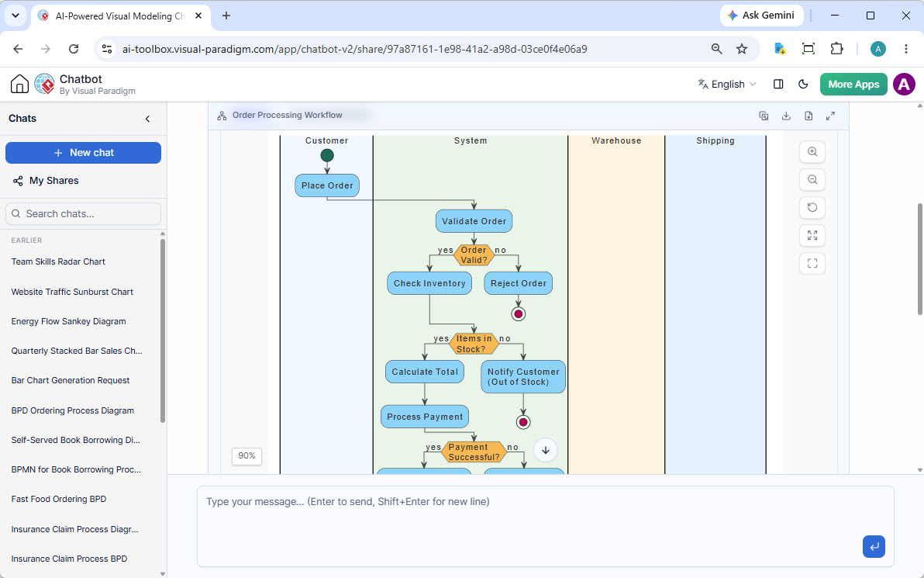Click the Calculate Total node
The image size is (924, 578).
(x=425, y=372)
